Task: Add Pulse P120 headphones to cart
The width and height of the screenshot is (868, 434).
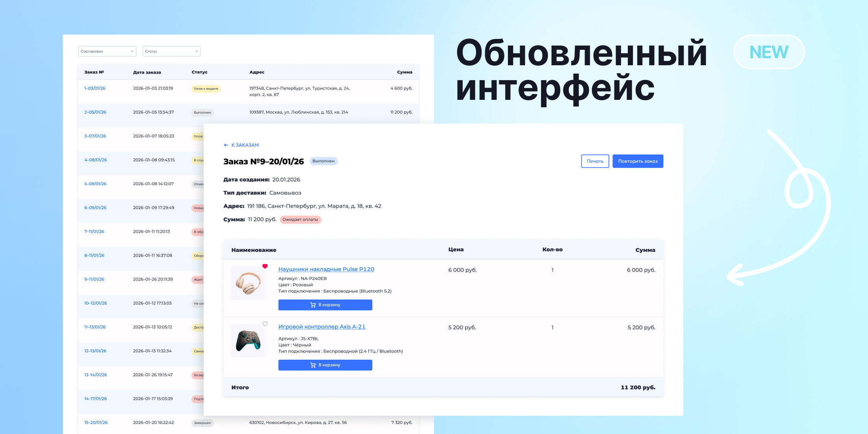Action: 325,305
